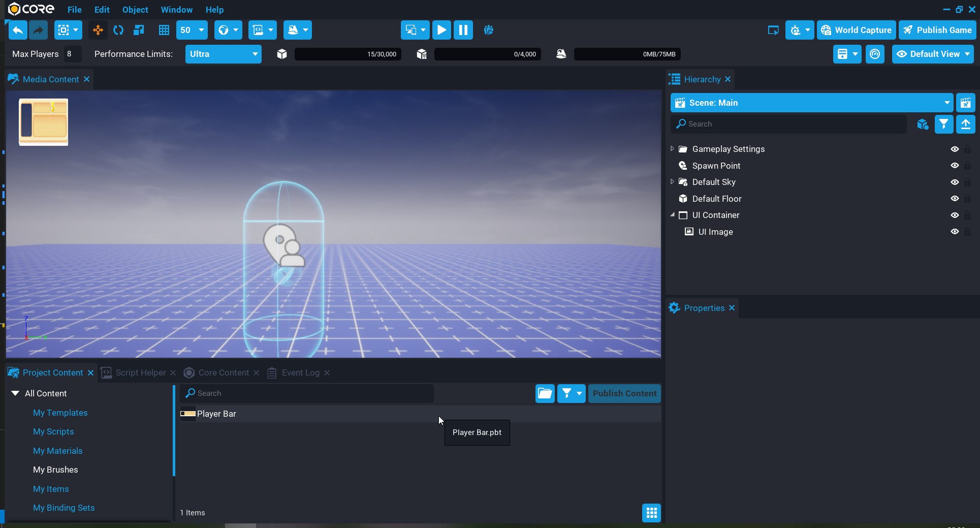Switch to the Core Content tab
This screenshot has width=980, height=528.
coord(223,373)
